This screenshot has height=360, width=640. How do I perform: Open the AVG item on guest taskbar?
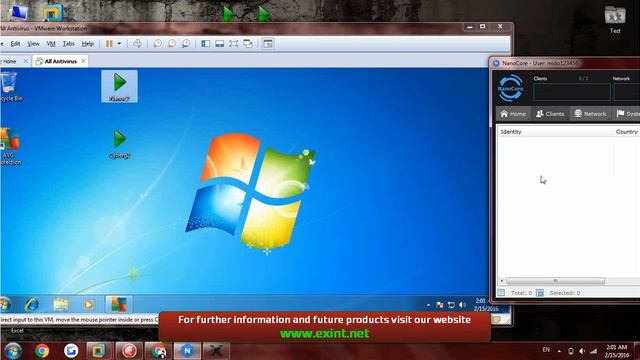pos(119,304)
